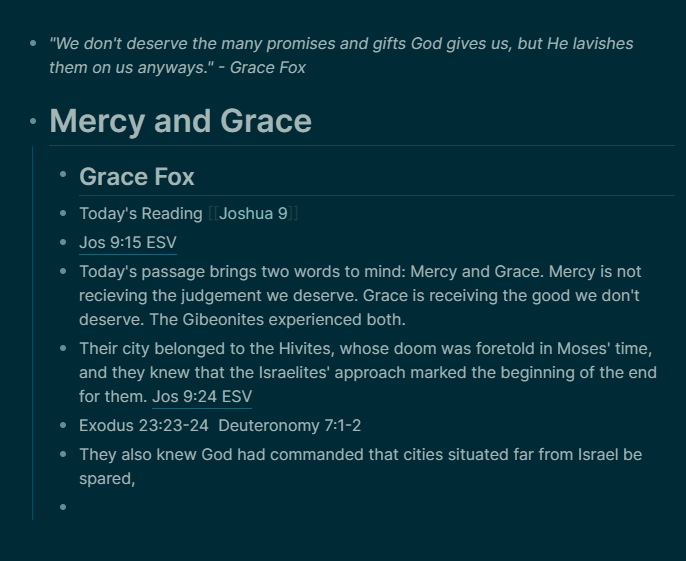Click the bullet for Exodus 23:23-24 line
The height and width of the screenshot is (561, 686).
[x=63, y=425]
